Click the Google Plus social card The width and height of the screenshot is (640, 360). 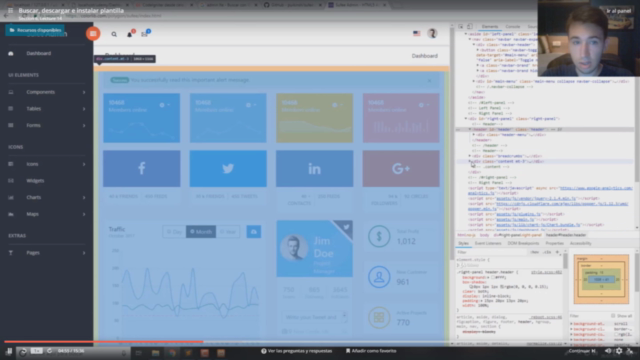(401, 168)
